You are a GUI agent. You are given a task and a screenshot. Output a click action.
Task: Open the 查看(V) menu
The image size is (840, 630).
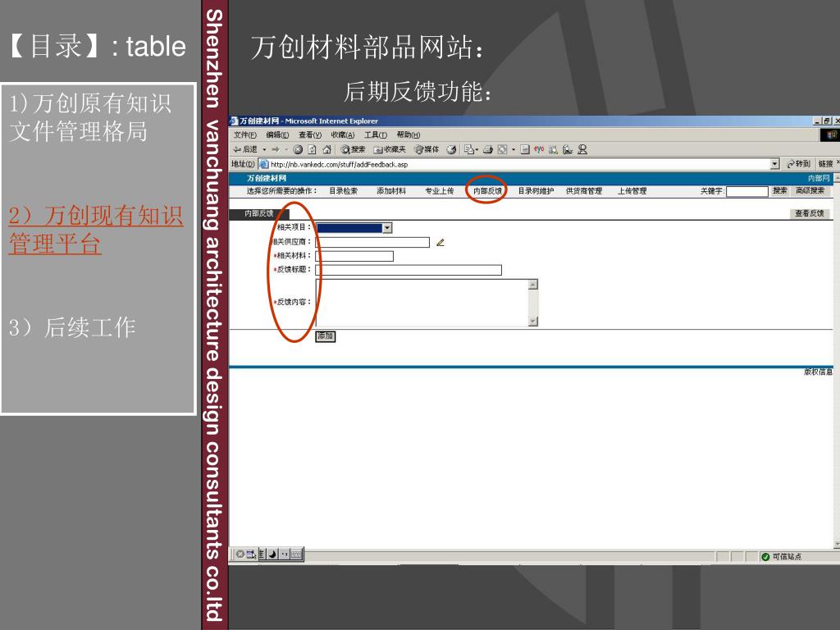pyautogui.click(x=310, y=135)
